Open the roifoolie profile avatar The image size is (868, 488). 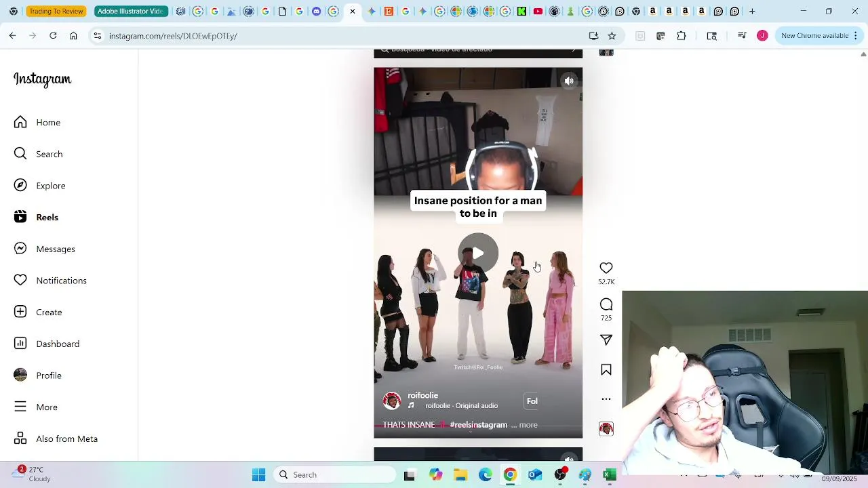coord(392,401)
